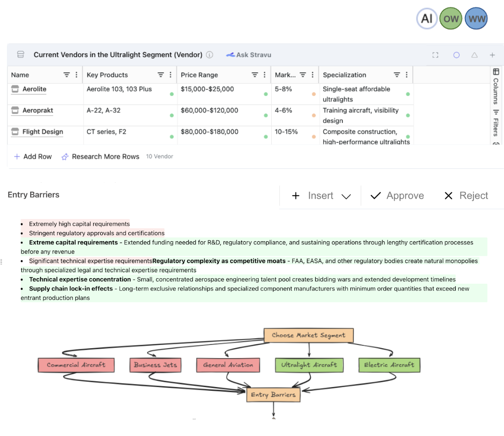Screen dimensions: 504x436
Task: Select the Business Jets diagram node
Action: [156, 365]
